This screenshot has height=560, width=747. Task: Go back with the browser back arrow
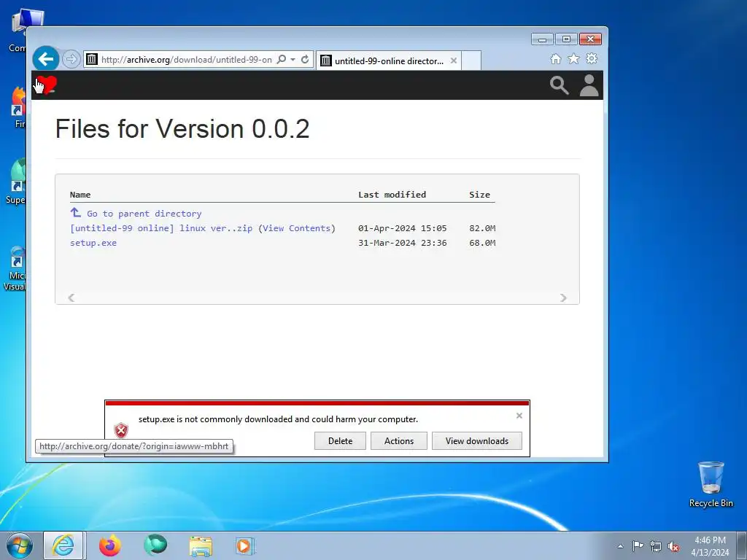click(x=46, y=59)
